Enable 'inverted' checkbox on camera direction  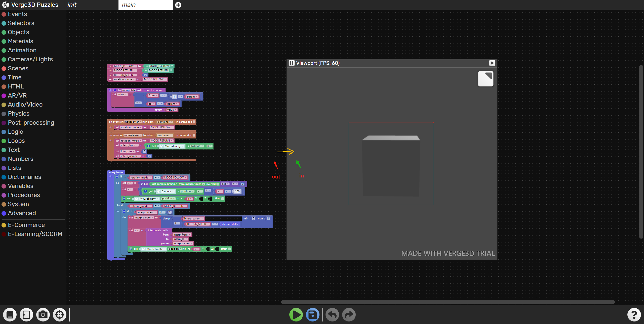(218, 184)
